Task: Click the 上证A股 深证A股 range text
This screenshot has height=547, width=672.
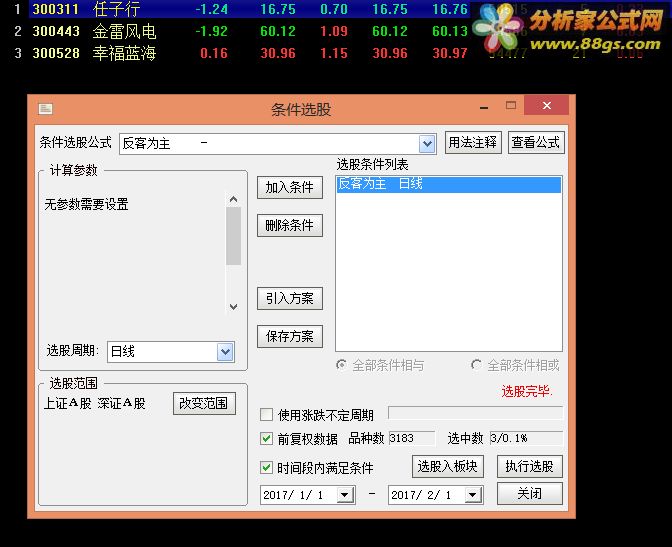Action: tap(95, 404)
